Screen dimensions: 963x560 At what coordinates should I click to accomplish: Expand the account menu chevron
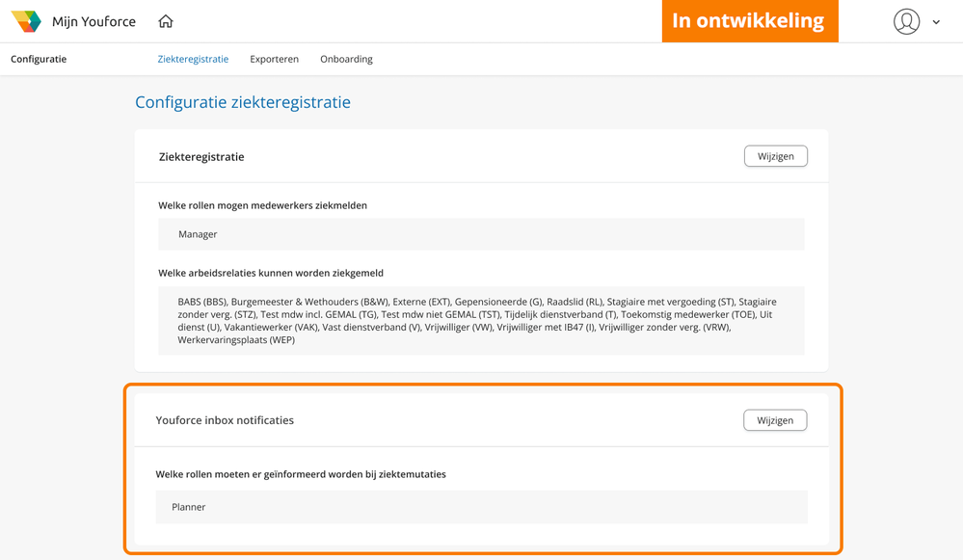click(936, 22)
